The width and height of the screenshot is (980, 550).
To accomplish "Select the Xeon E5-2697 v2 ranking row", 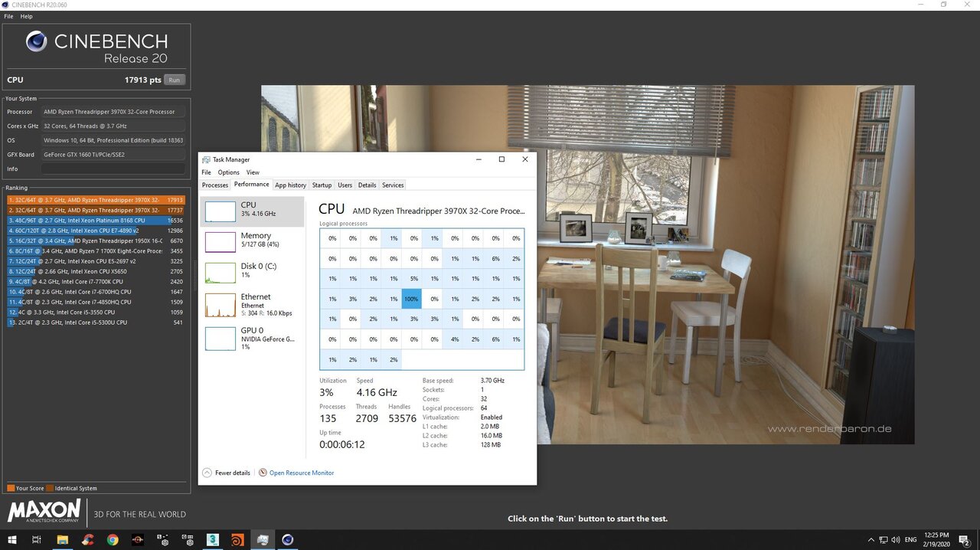I will coord(96,261).
